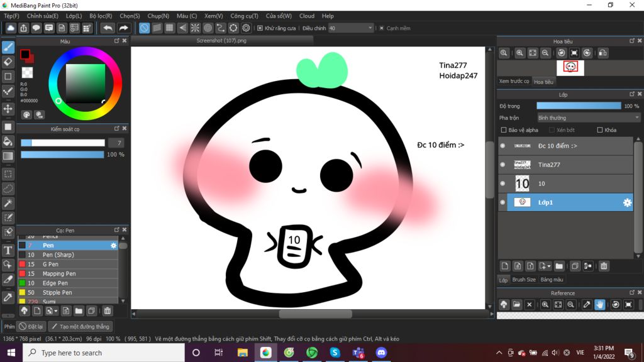This screenshot has height=362, width=644.
Task: Choose the Gradient tool
Action: tap(8, 156)
